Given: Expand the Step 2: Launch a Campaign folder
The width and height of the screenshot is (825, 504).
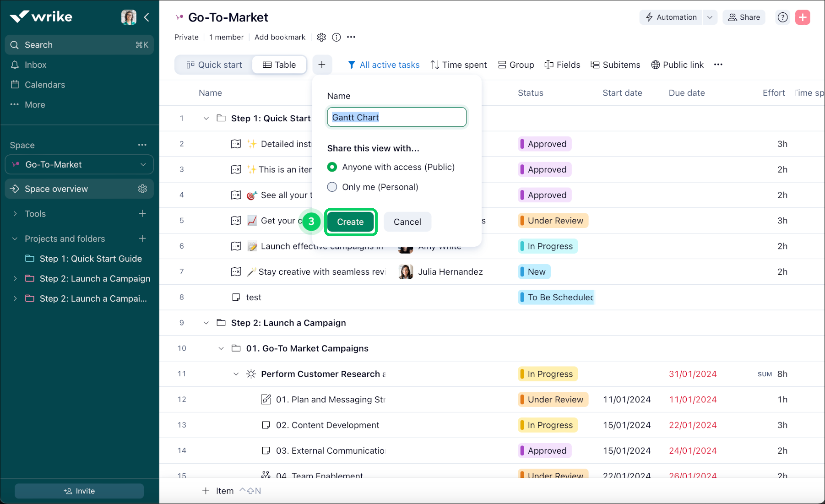Looking at the screenshot, I should pyautogui.click(x=15, y=278).
